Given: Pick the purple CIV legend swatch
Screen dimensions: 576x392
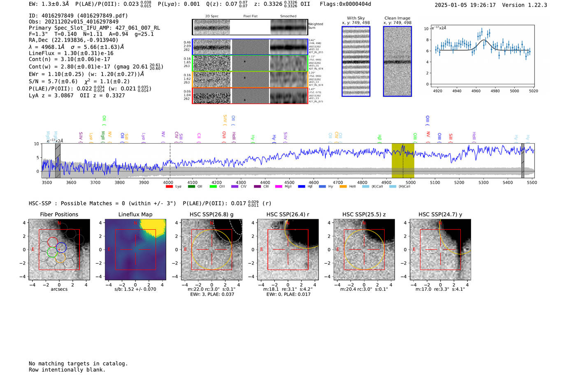Looking at the screenshot, I should pos(235,186).
